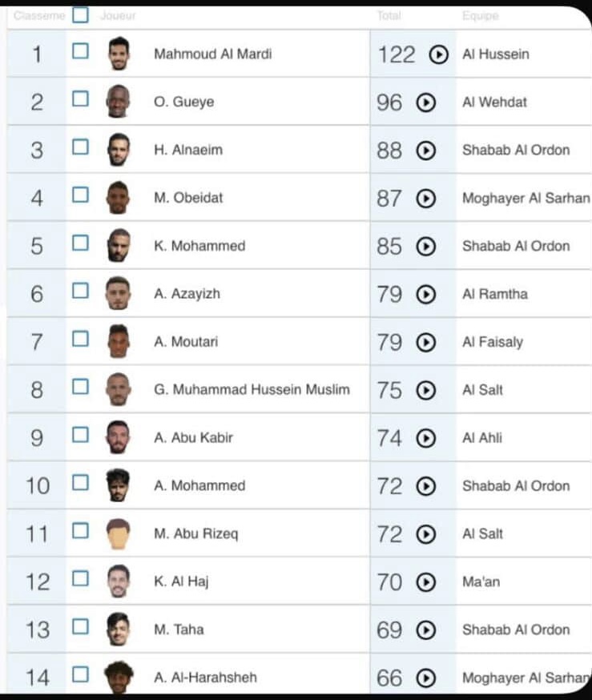Open play icon for A. Abu Kabir's 74
The image size is (592, 700).
pos(426,438)
